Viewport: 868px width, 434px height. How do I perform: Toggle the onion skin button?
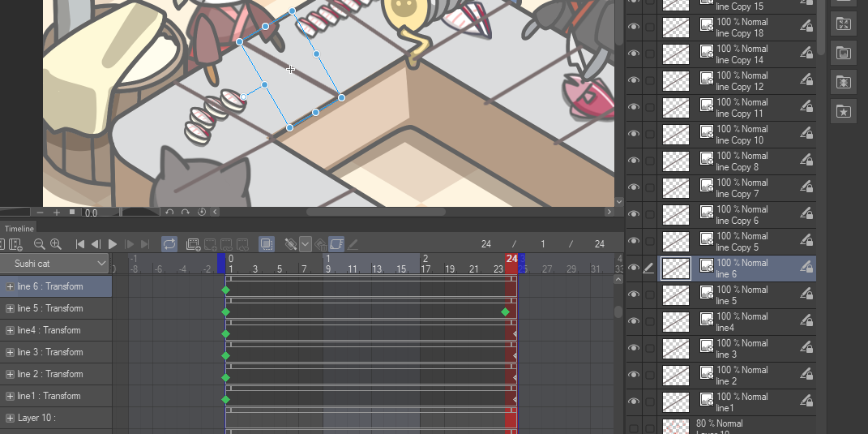pos(267,244)
